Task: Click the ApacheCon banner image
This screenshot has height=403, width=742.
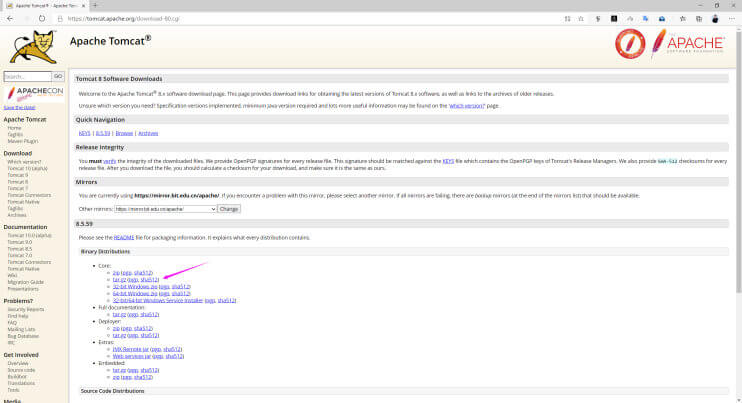Action: point(35,94)
